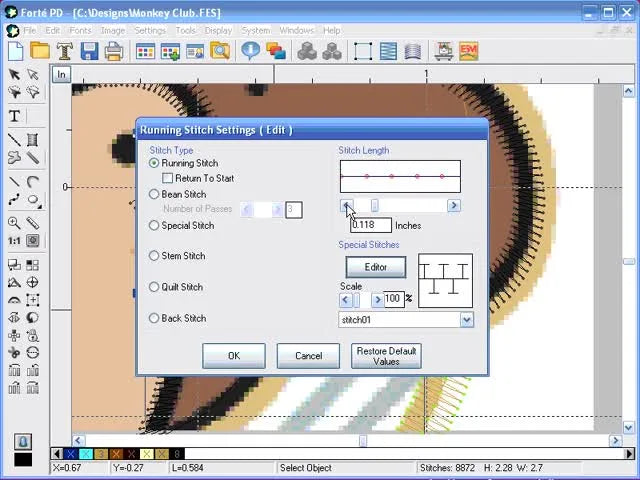Image resolution: width=640 pixels, height=480 pixels.
Task: Open the Fonts menu
Action: 80,30
